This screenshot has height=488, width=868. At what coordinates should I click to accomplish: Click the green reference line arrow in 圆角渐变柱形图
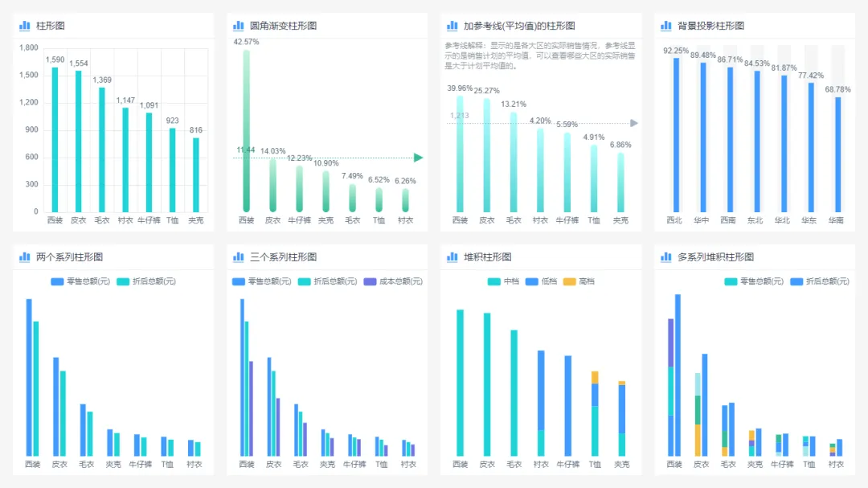(x=419, y=158)
